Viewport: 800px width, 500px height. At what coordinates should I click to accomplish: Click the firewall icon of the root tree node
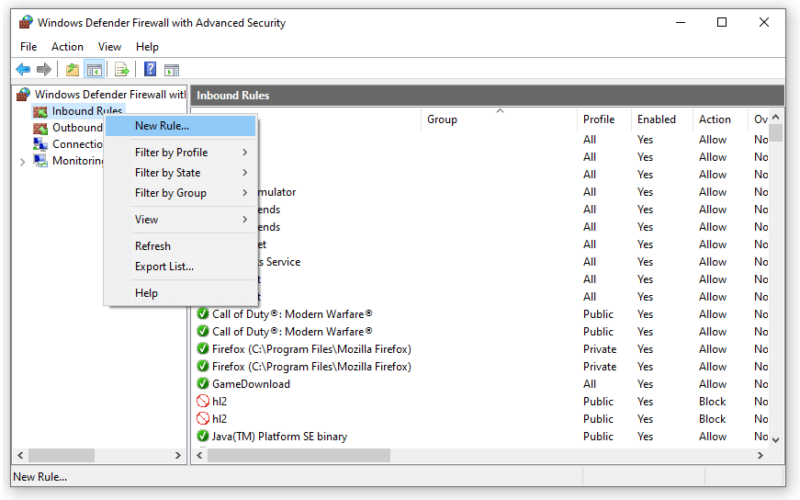23,94
